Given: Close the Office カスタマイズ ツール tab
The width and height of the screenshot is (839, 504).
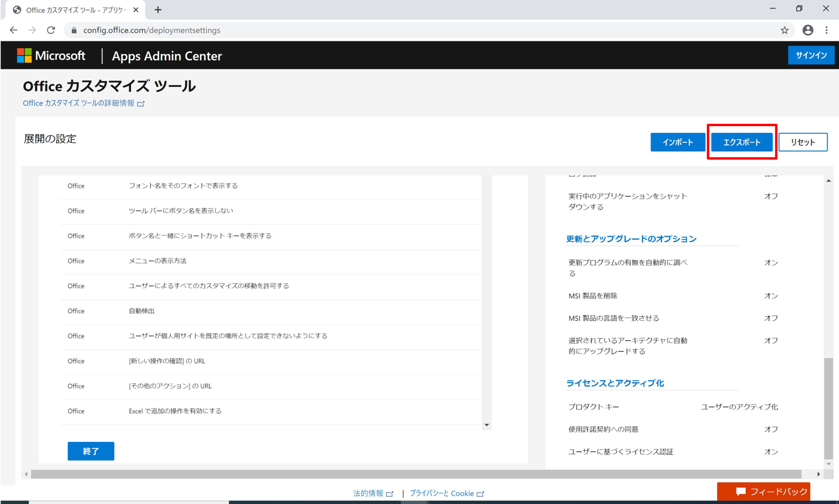Looking at the screenshot, I should [x=136, y=10].
